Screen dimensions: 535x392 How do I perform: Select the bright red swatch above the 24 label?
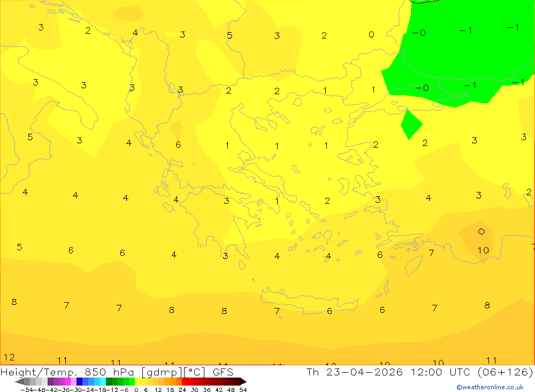coord(185,381)
